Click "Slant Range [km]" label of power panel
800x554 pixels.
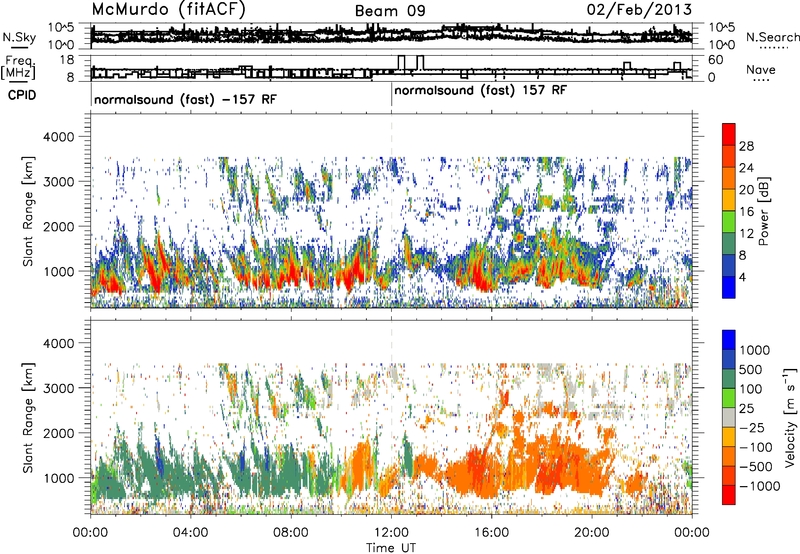28,211
